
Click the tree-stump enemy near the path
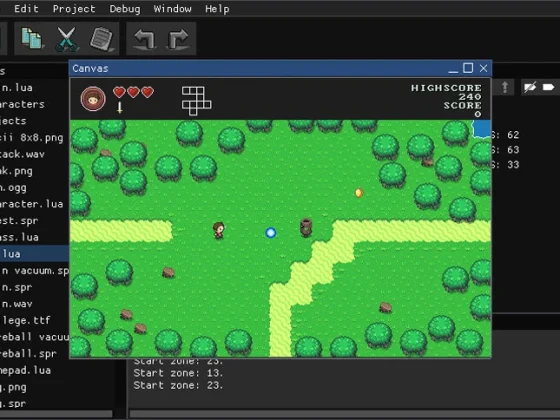click(306, 228)
